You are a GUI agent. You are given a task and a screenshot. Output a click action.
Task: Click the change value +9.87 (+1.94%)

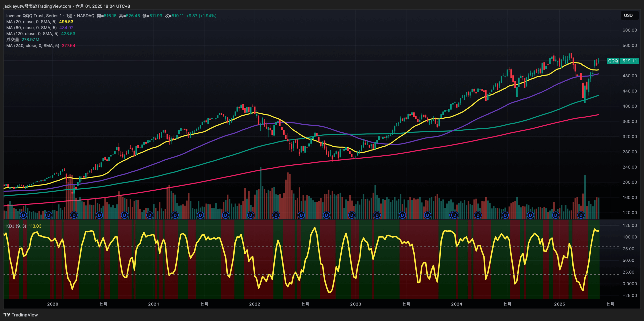click(x=201, y=16)
